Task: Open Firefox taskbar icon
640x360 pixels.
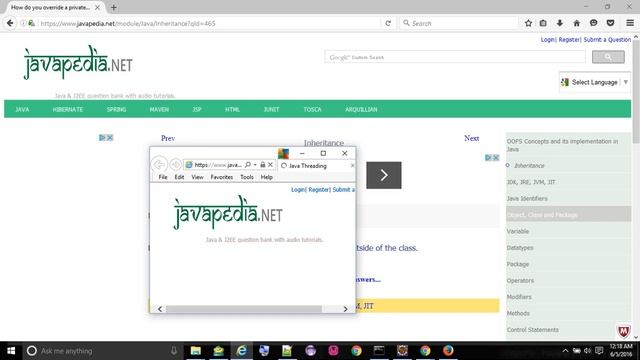Action: tap(448, 351)
